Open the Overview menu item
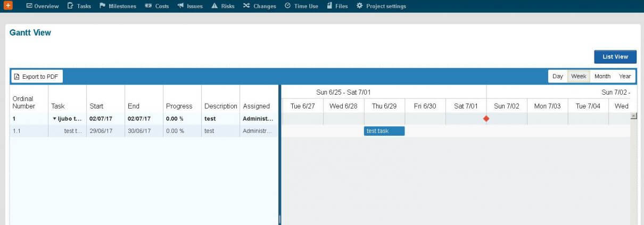644x225 pixels. click(x=42, y=6)
